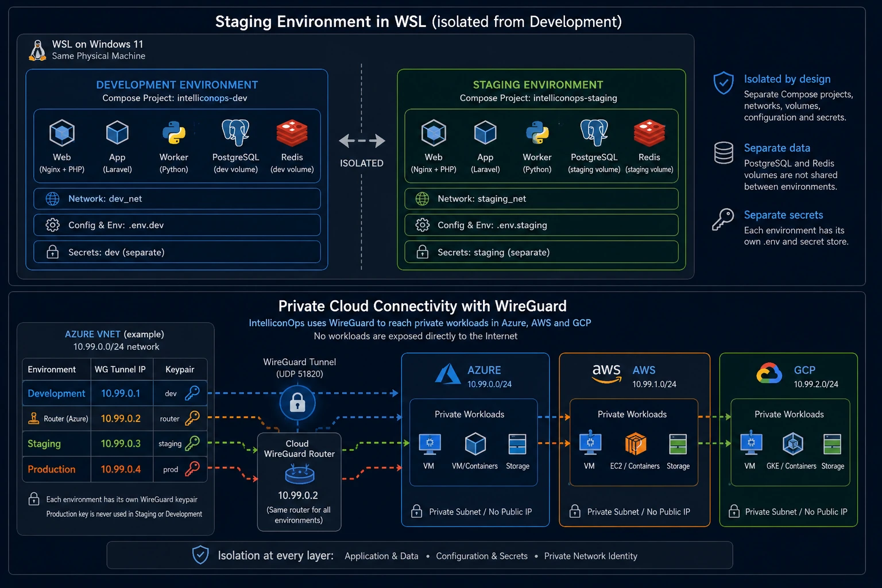Click the Storage icon in AWS Private Workloads
The width and height of the screenshot is (882, 588).
[x=678, y=444]
